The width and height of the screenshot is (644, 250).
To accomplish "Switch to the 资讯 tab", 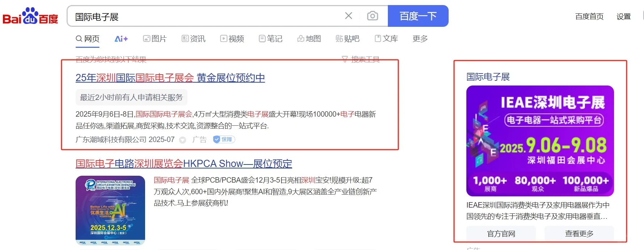I will 194,39.
